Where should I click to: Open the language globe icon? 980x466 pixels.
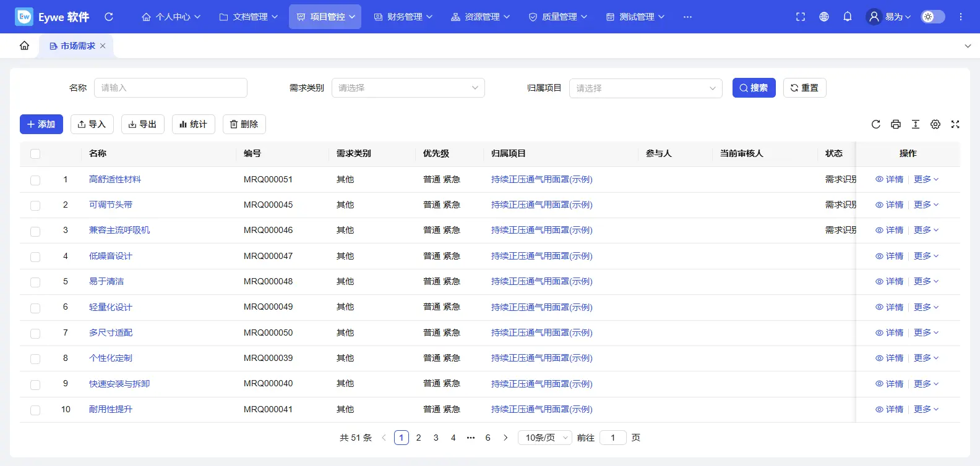[x=824, y=17]
